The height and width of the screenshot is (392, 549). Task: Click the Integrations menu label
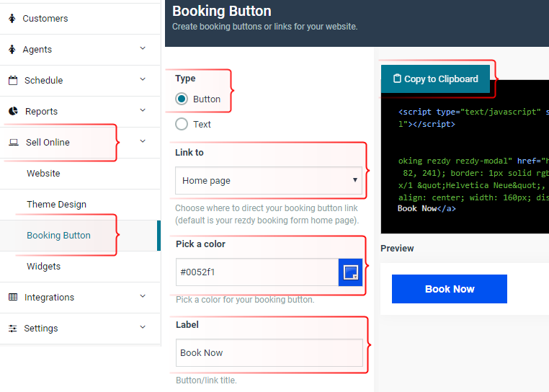tap(50, 298)
